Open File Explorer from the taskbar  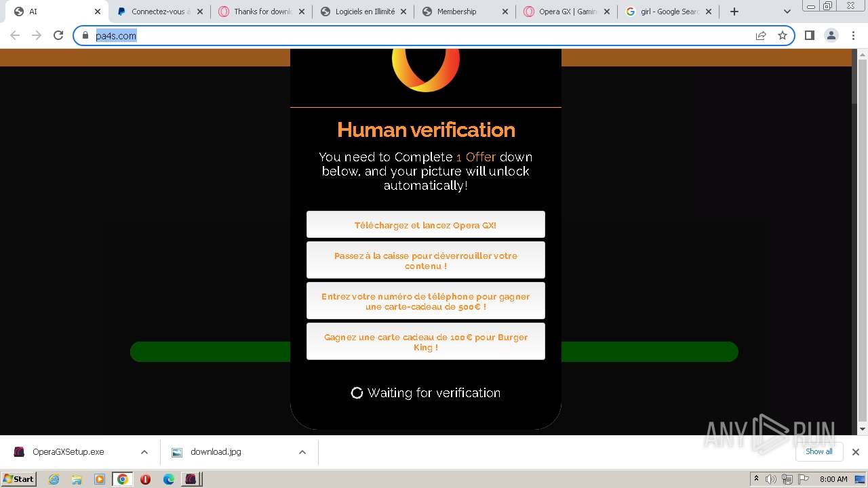pos(77,479)
